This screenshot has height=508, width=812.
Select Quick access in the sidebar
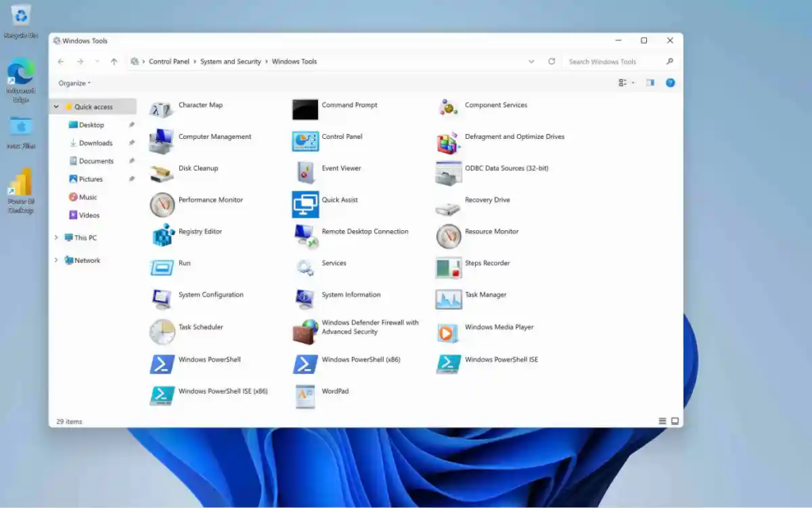coord(94,106)
